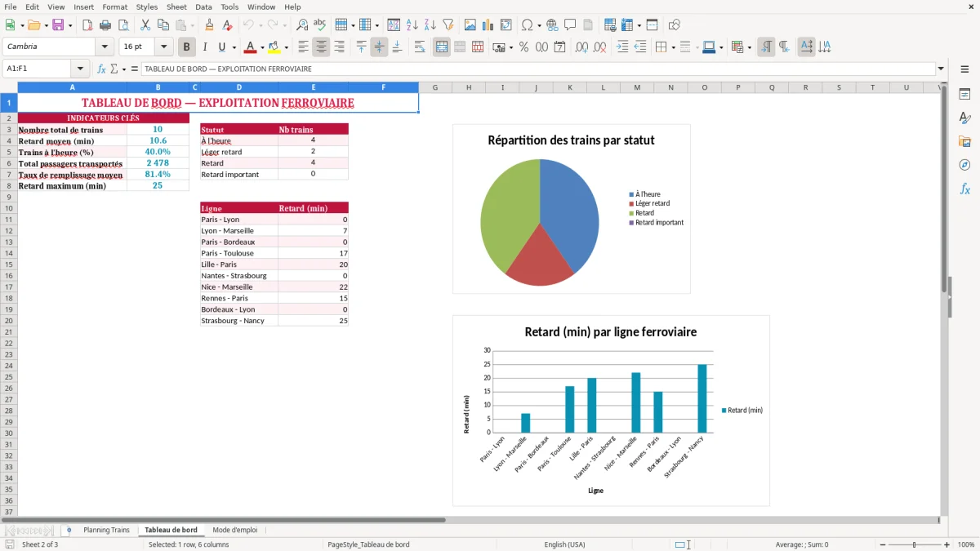Toggle Italic formatting
The image size is (980, 551).
click(x=205, y=47)
